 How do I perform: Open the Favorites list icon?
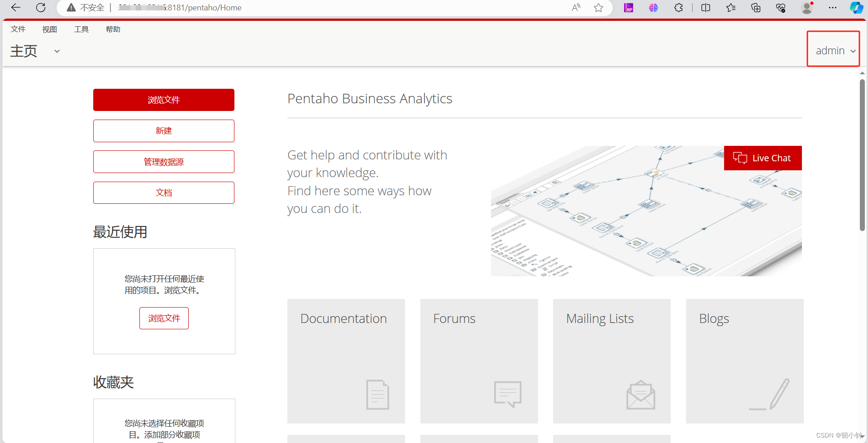pos(730,8)
